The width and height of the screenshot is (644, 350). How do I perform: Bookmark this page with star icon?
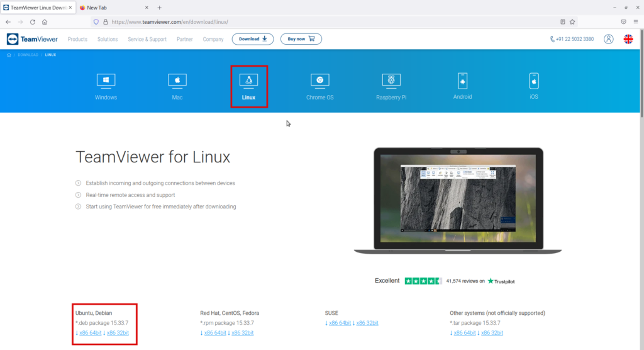[x=572, y=21]
